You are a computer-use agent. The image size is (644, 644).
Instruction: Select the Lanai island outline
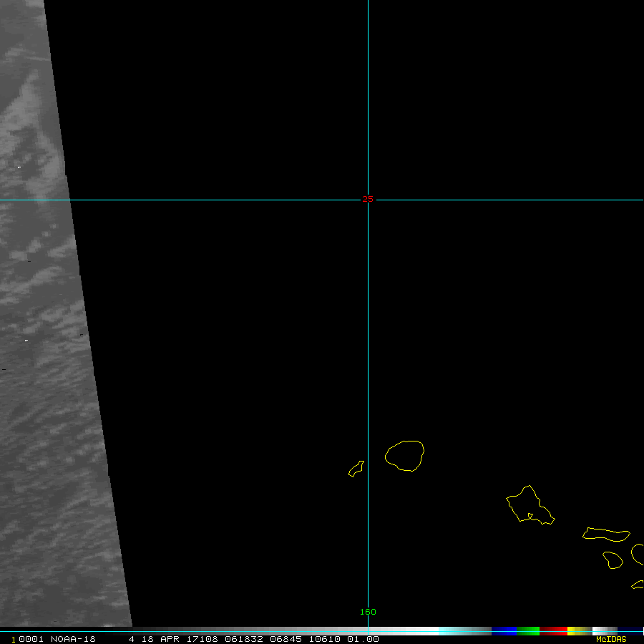[x=613, y=560]
